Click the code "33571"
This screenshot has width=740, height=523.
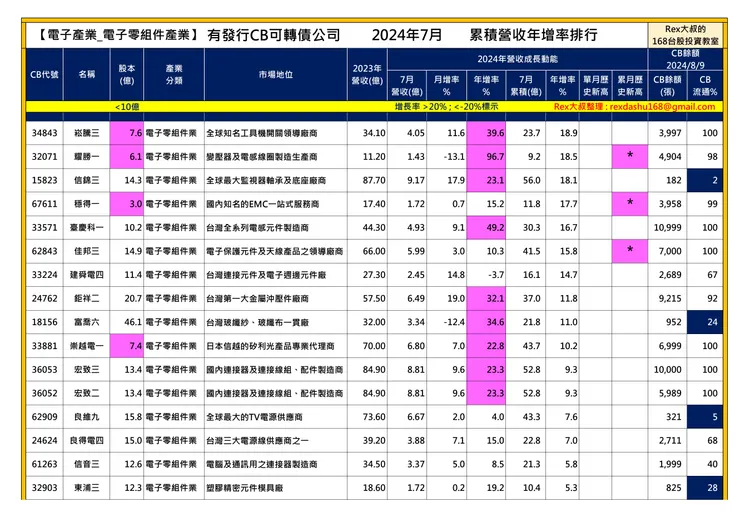44,228
